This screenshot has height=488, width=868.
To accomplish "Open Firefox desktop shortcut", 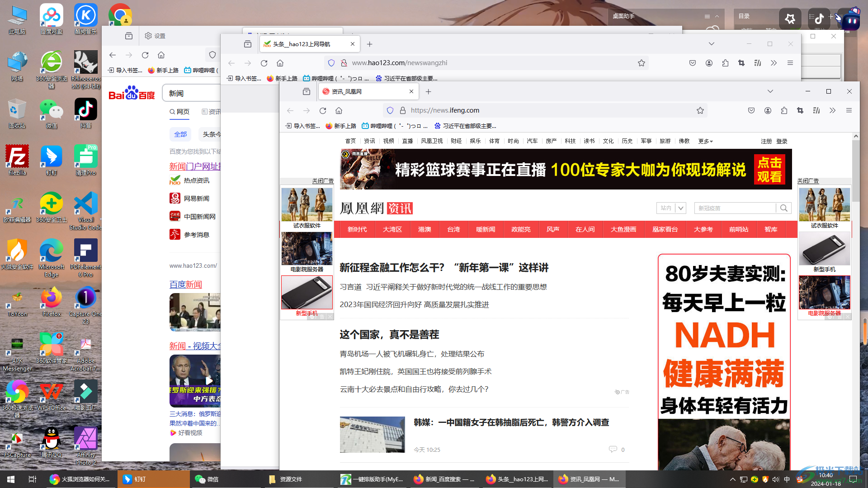I will (x=52, y=302).
